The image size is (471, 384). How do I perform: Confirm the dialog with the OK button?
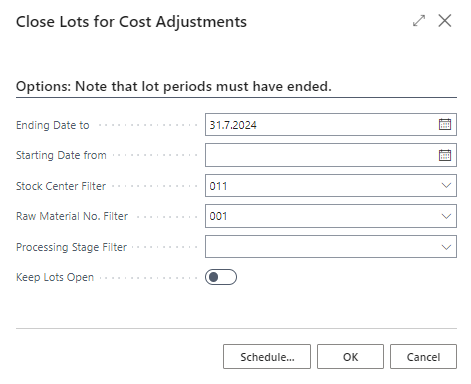click(350, 357)
